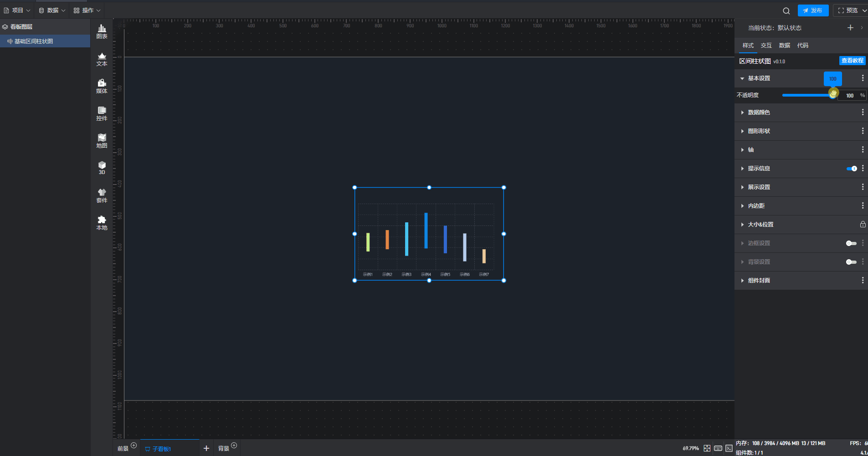Enable the 背景设置 toggle
This screenshot has width=868, height=456.
point(851,262)
